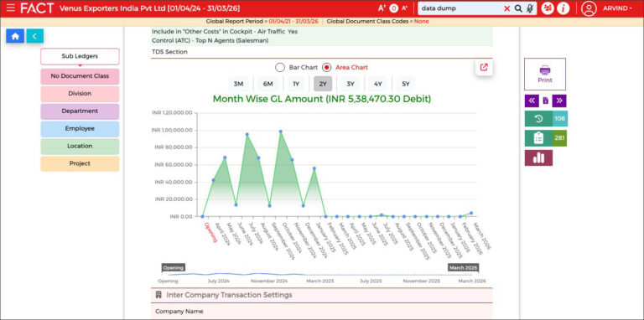Screen dimensions: 644x320
Task: Open clipboard list icon showing 281
Action: (x=538, y=138)
